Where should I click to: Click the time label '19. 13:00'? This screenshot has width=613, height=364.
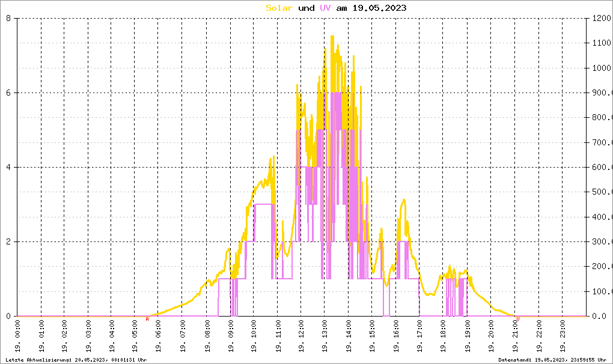click(x=325, y=336)
